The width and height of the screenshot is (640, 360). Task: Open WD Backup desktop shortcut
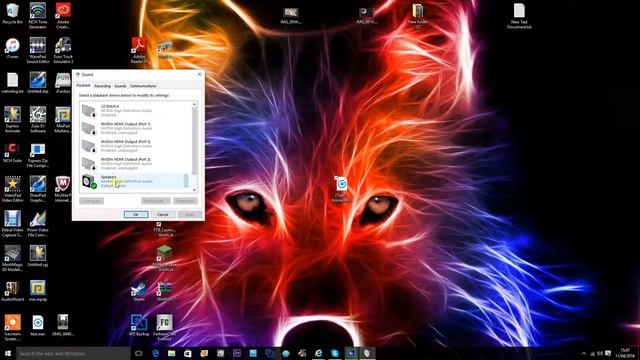[139, 325]
